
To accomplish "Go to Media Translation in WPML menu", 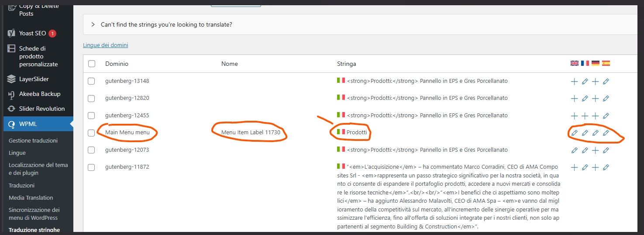I will click(31, 198).
